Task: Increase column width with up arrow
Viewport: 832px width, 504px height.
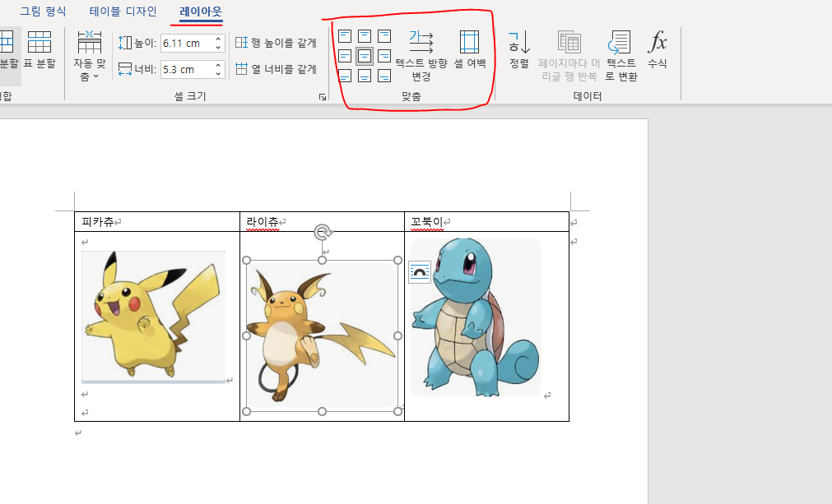Action: coord(218,65)
